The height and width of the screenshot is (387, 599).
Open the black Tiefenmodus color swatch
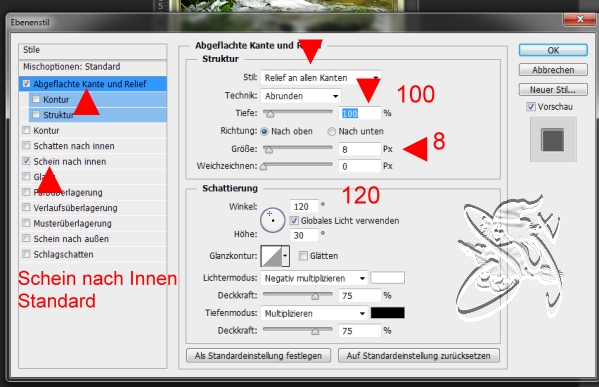click(387, 313)
